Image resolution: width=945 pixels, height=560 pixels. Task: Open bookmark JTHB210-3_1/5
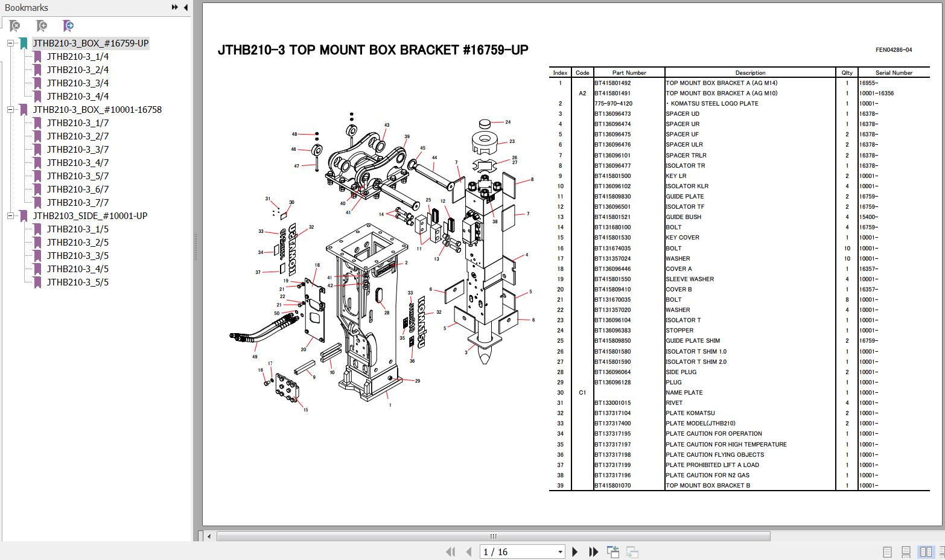point(78,229)
